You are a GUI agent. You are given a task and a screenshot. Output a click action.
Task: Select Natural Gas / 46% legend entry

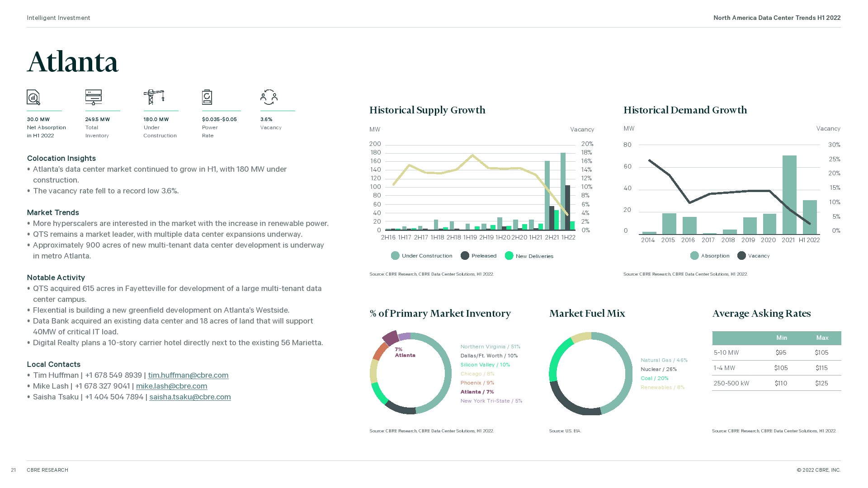[x=664, y=360]
